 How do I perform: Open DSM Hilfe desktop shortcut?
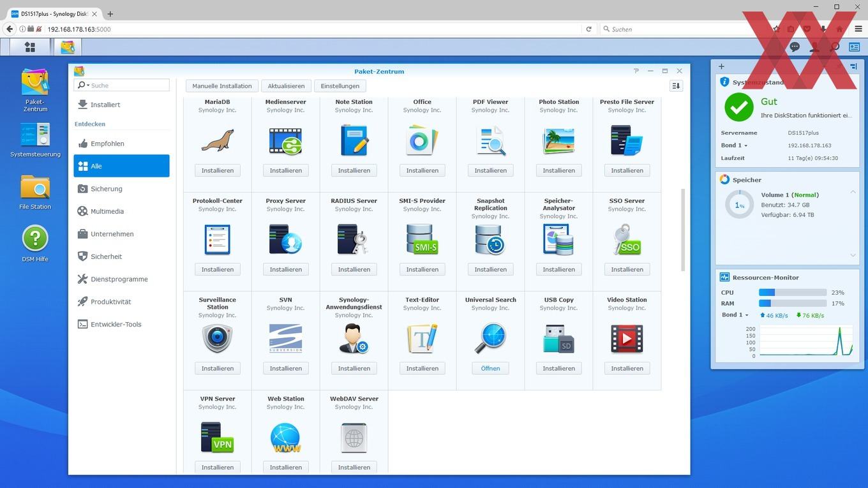[x=35, y=243]
